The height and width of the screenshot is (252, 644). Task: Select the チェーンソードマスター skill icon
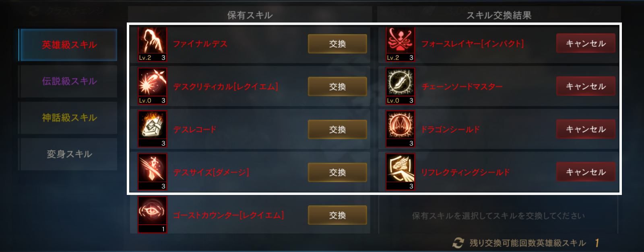click(x=400, y=86)
